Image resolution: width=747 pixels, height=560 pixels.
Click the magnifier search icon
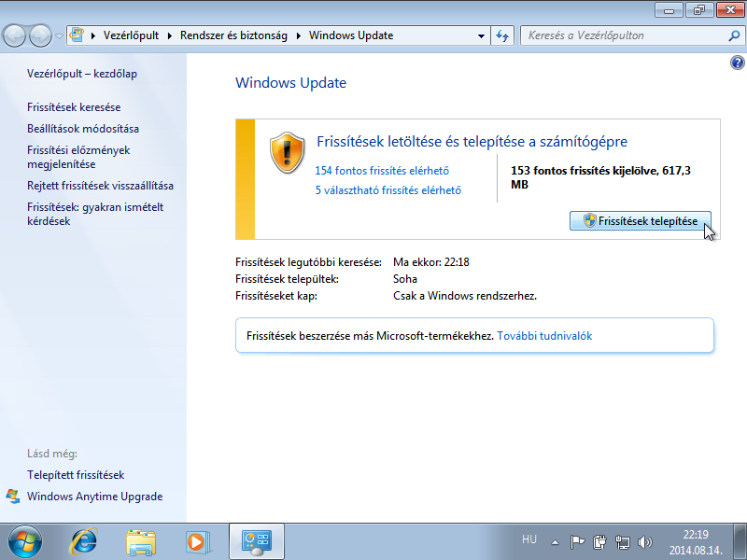(735, 35)
